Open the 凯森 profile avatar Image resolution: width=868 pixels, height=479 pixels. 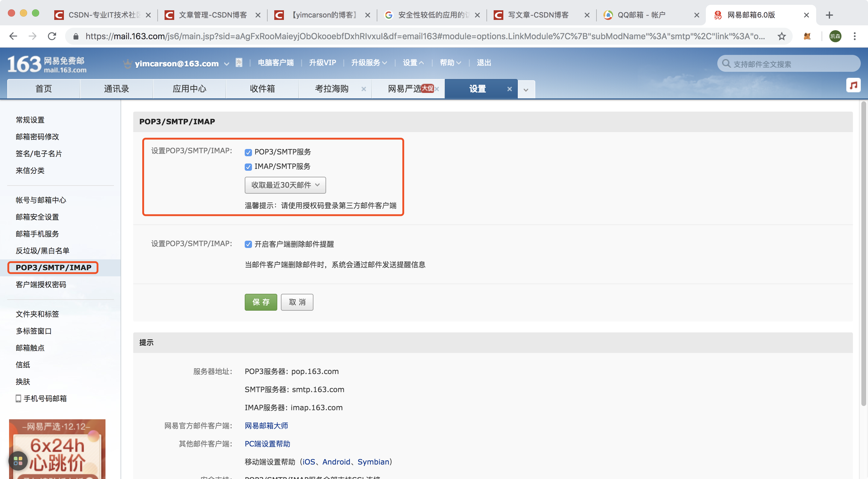835,36
